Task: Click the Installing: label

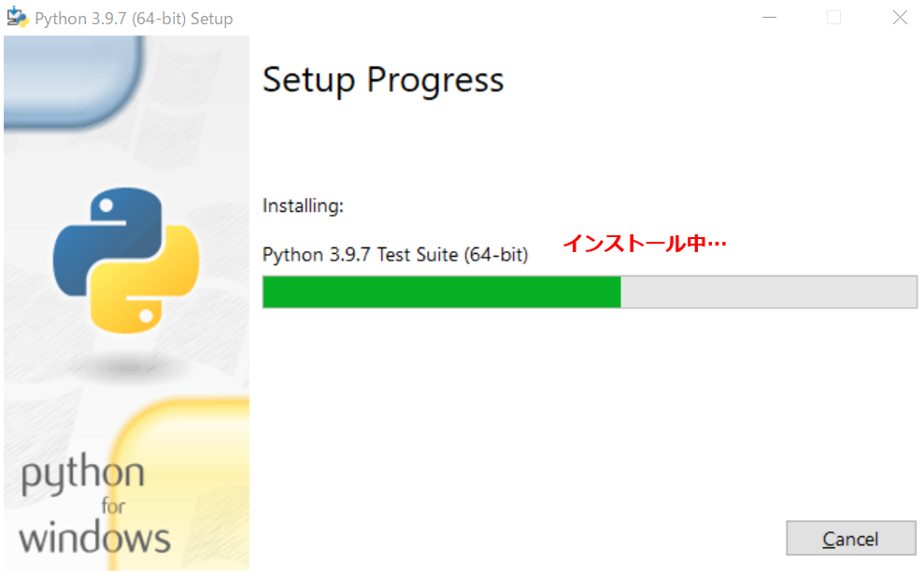Action: tap(303, 206)
